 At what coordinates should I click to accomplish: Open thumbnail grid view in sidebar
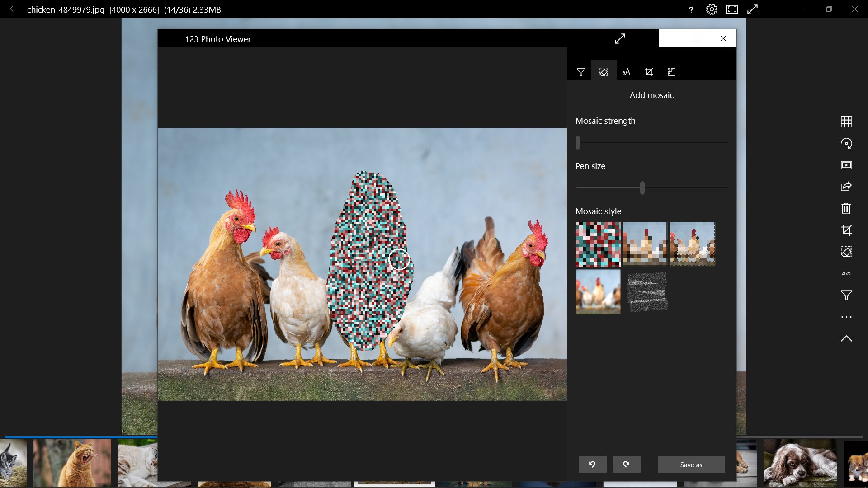[x=846, y=122]
